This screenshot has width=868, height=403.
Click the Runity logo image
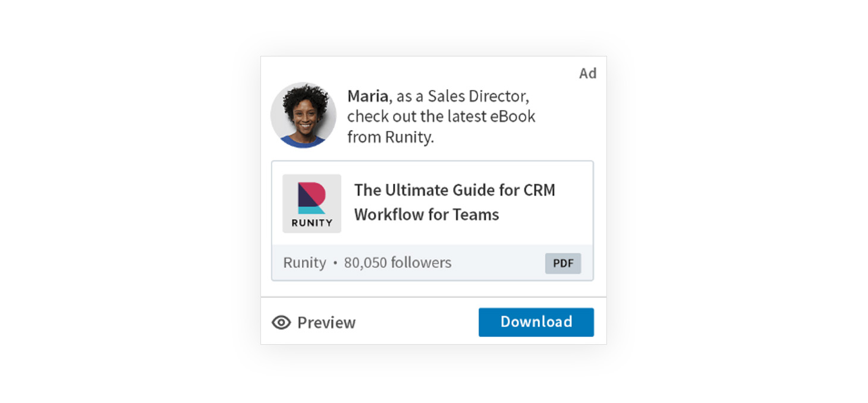pos(312,203)
